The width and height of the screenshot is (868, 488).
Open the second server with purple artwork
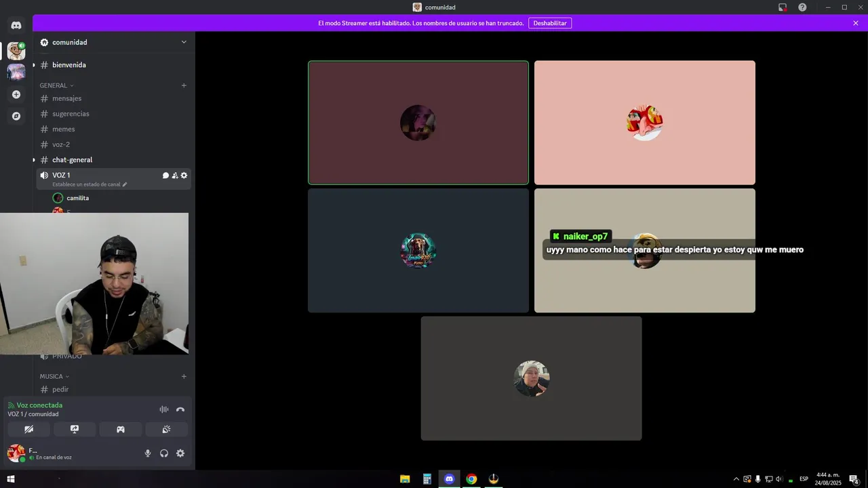click(16, 72)
